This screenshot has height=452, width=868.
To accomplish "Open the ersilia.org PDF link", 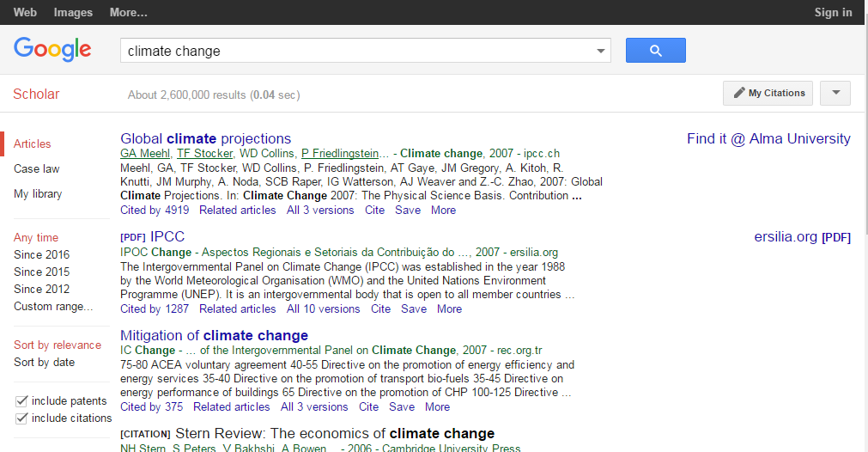I will 802,237.
